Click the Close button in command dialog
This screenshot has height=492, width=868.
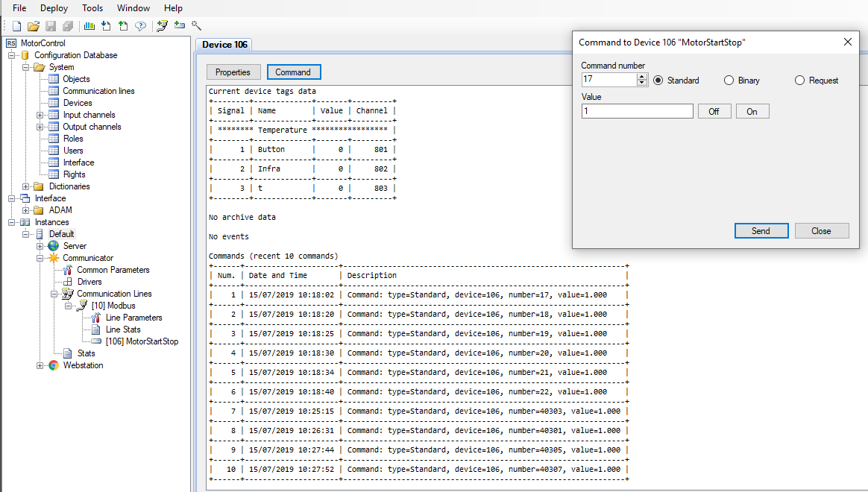point(822,231)
